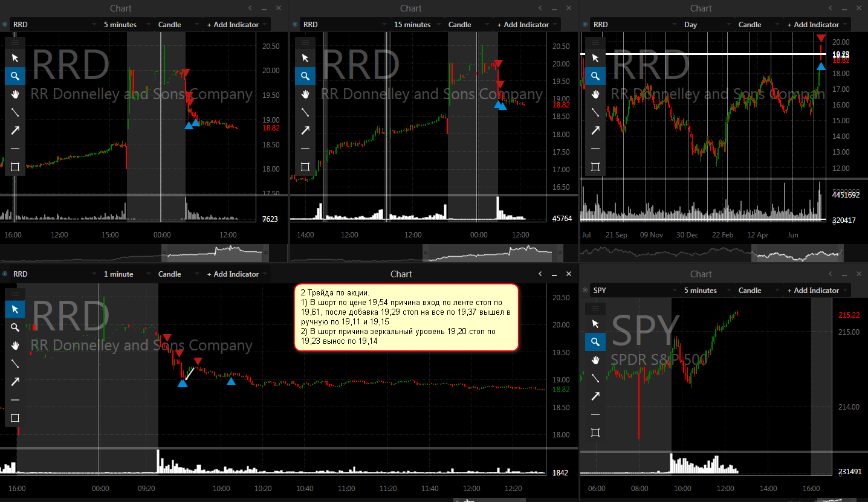868x502 pixels.
Task: Select pointer tool in RRD Day chart
Action: pos(595,58)
